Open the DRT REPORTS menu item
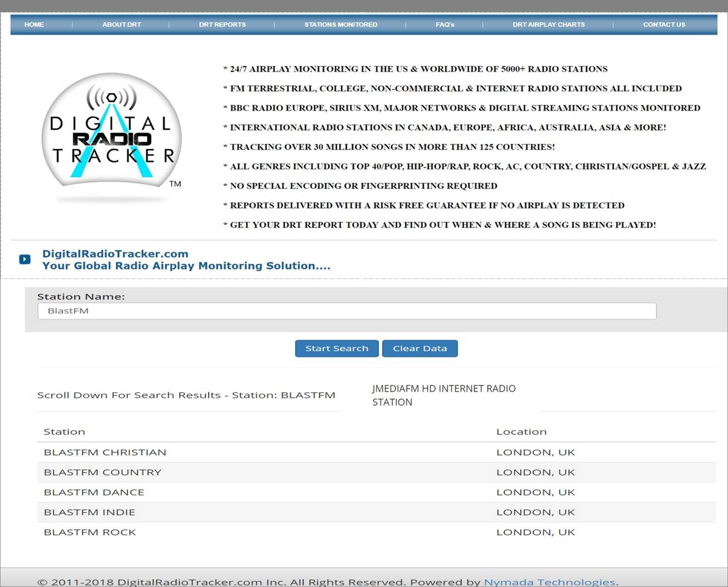 (222, 25)
